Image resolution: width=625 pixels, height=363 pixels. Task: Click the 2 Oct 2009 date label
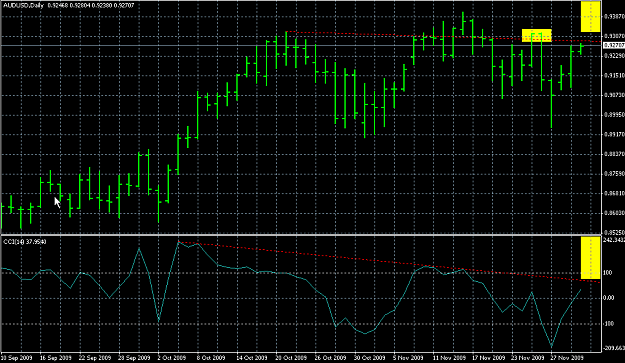pyautogui.click(x=172, y=358)
